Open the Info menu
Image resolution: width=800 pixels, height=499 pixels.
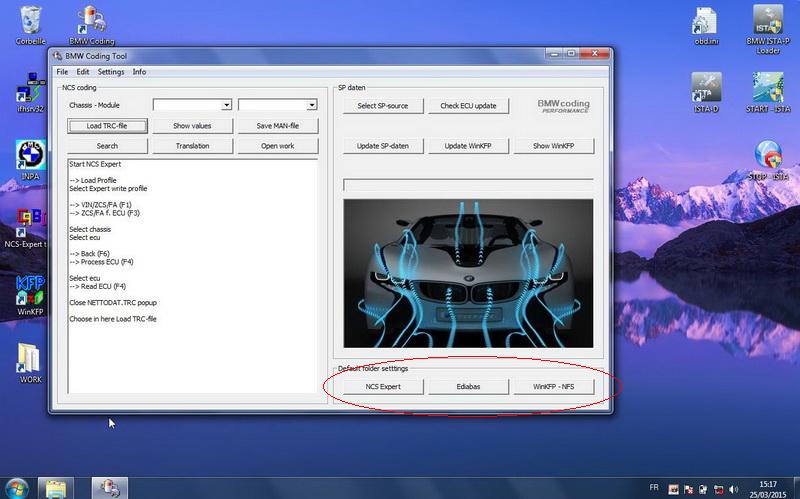point(139,72)
